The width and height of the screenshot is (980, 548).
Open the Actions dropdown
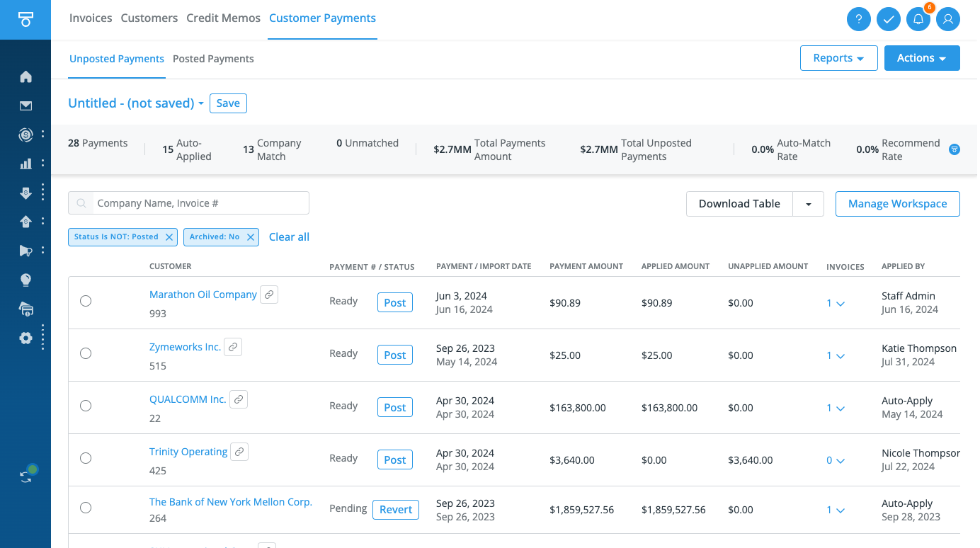coord(921,58)
